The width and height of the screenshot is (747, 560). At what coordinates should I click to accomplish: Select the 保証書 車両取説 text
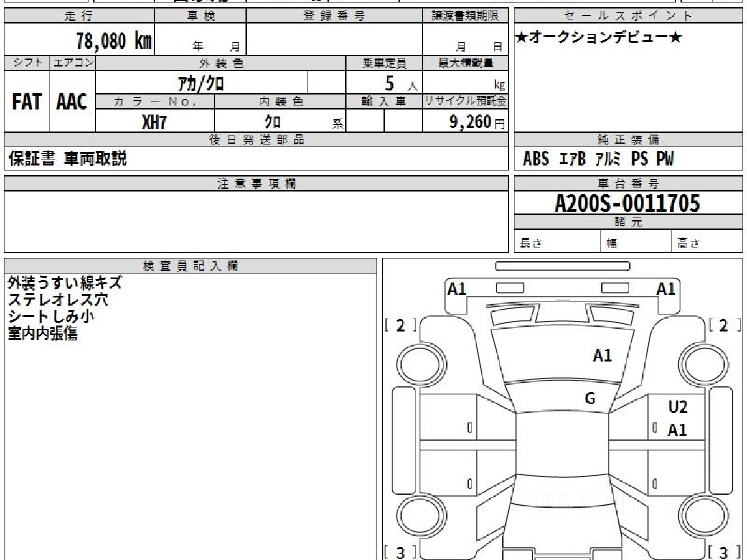[x=68, y=159]
